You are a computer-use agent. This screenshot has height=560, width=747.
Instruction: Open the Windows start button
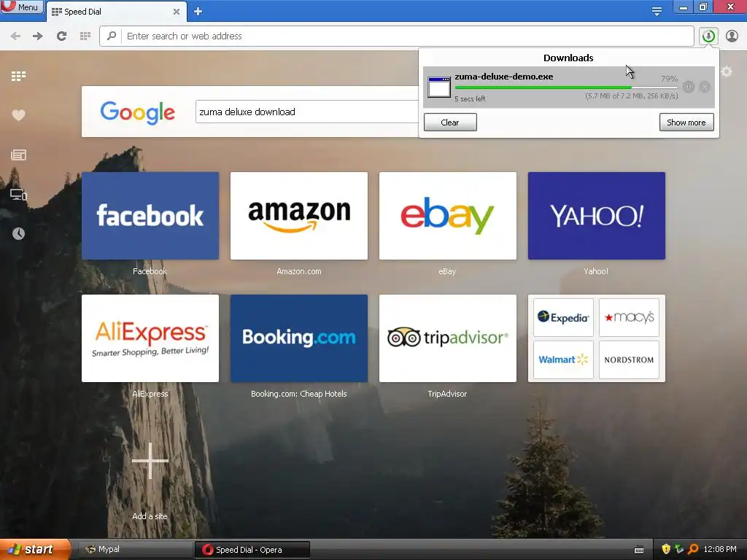tap(35, 550)
